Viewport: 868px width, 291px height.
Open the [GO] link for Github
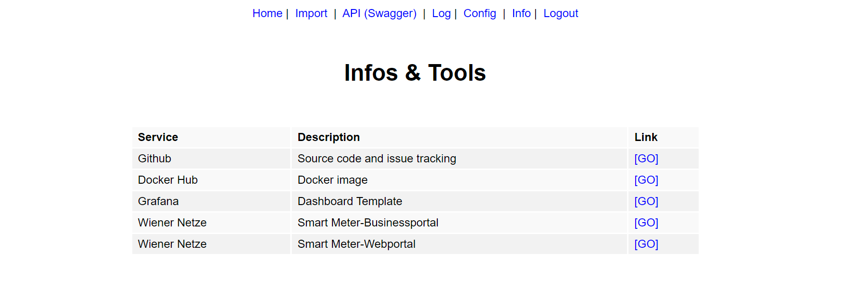pos(646,159)
